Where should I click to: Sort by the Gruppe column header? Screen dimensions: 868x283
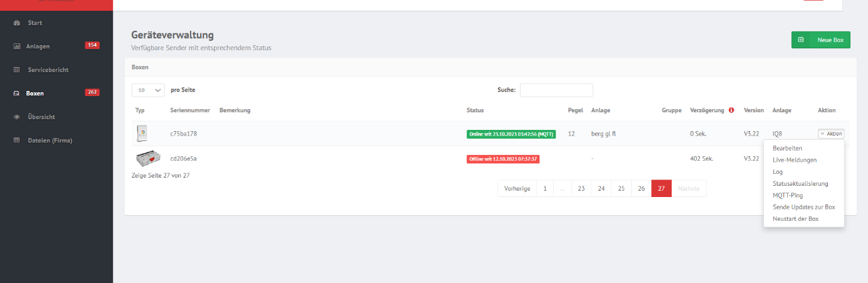click(672, 110)
